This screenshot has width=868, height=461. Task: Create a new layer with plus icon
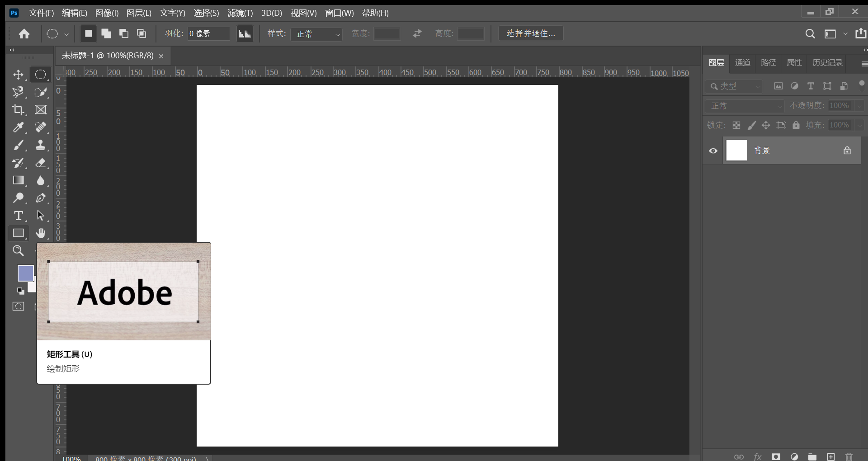(x=831, y=456)
